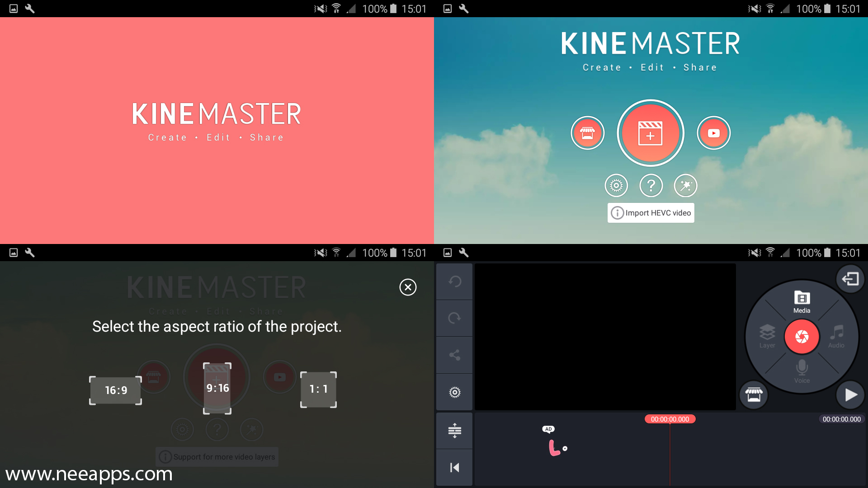Tap the Import HEVC video notice
Image resolution: width=868 pixels, height=488 pixels.
651,213
